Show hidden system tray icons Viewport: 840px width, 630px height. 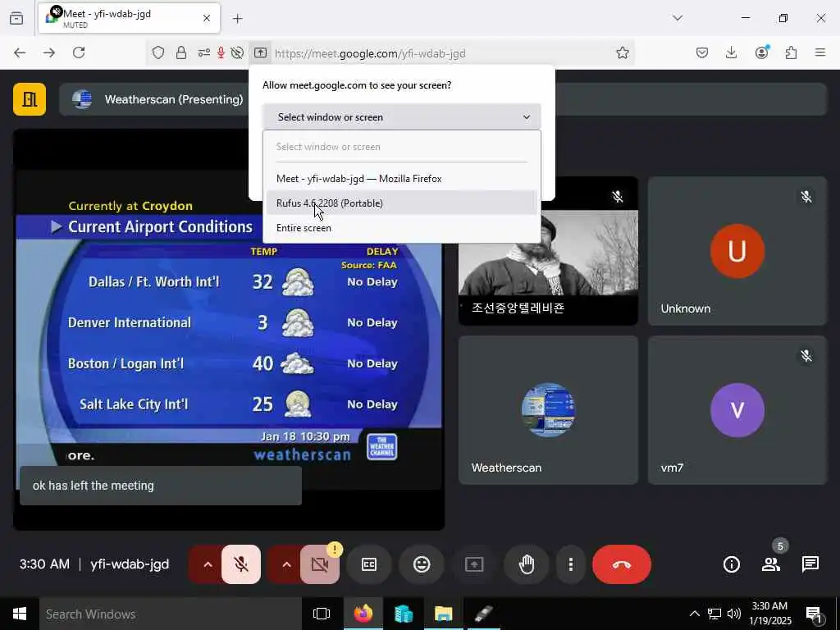(694, 614)
